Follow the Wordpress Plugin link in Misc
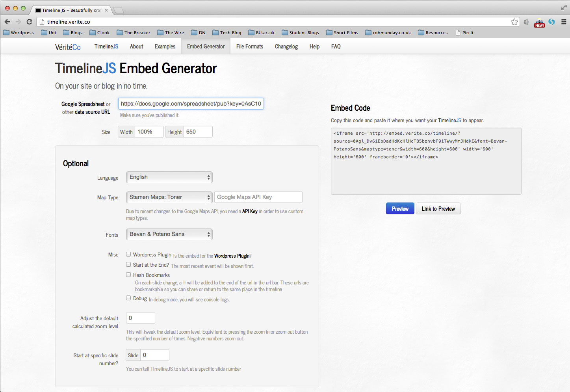 coord(232,256)
